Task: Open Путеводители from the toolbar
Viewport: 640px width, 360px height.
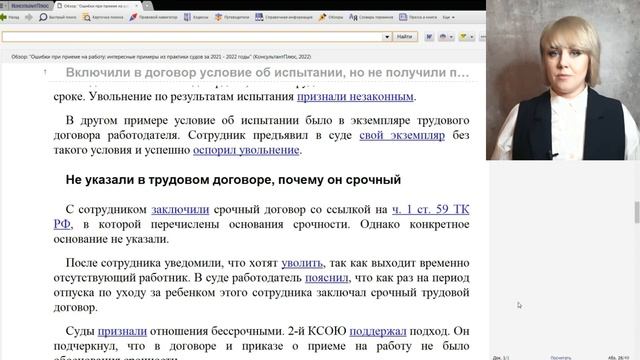Action: (x=232, y=17)
